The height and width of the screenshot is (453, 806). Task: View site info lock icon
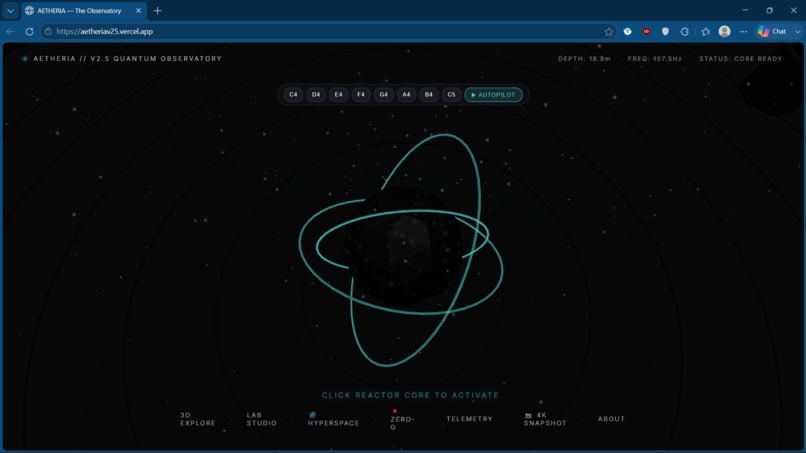pyautogui.click(x=48, y=31)
